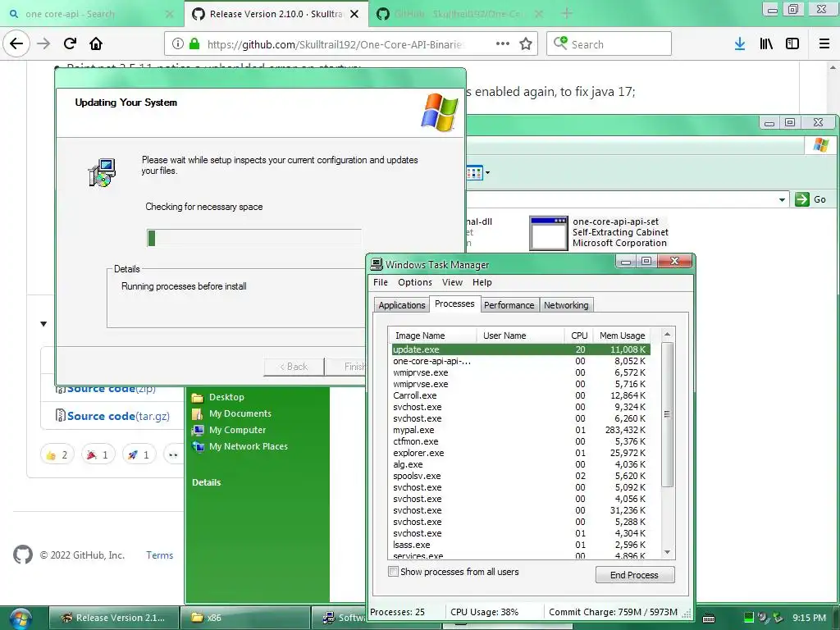Open My Computer in Explorer sidebar
This screenshot has height=630, width=840.
(229, 430)
